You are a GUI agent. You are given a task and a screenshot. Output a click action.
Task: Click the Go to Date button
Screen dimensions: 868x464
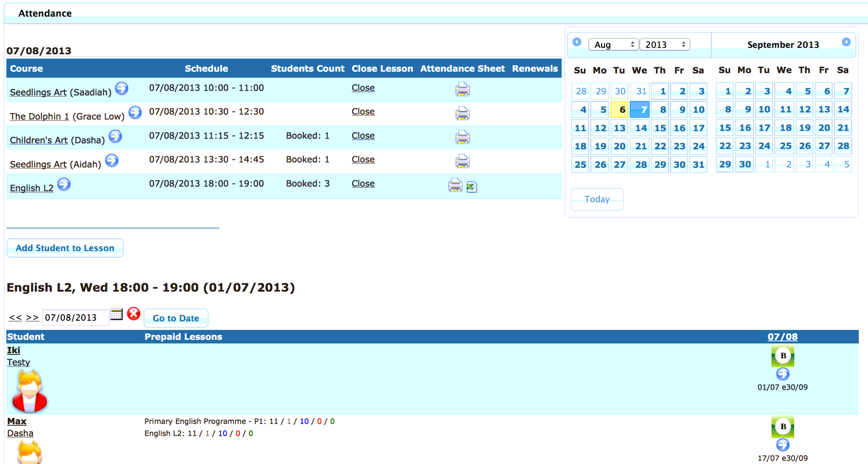(x=176, y=318)
